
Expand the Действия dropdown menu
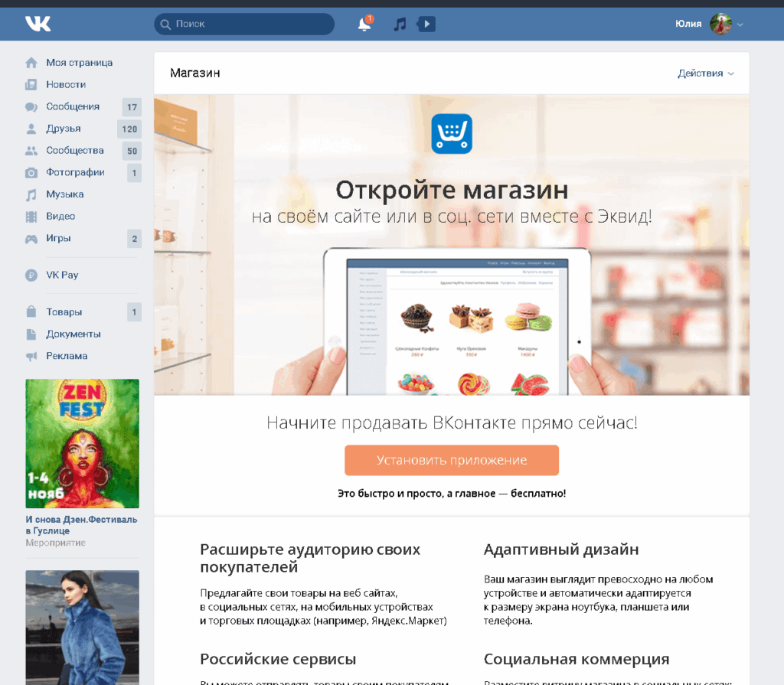coord(705,73)
